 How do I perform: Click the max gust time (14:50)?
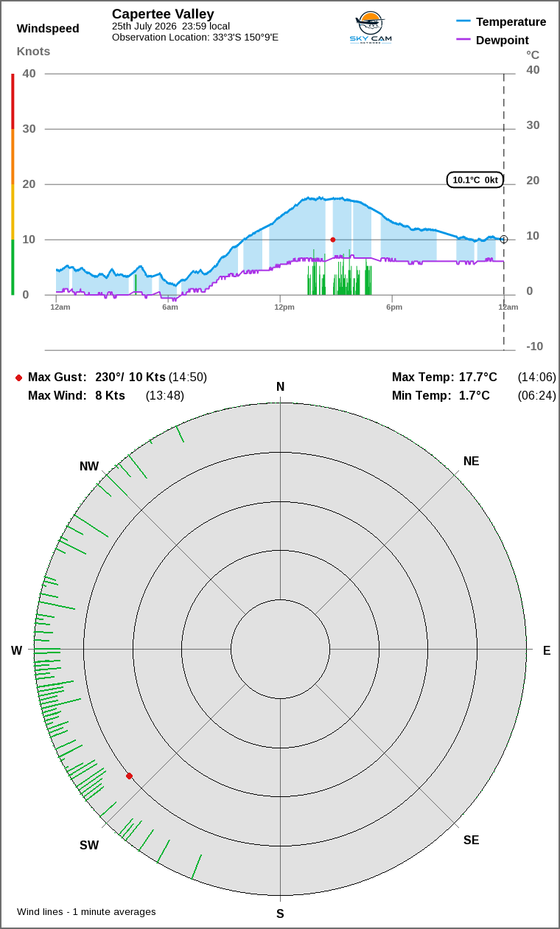188,377
